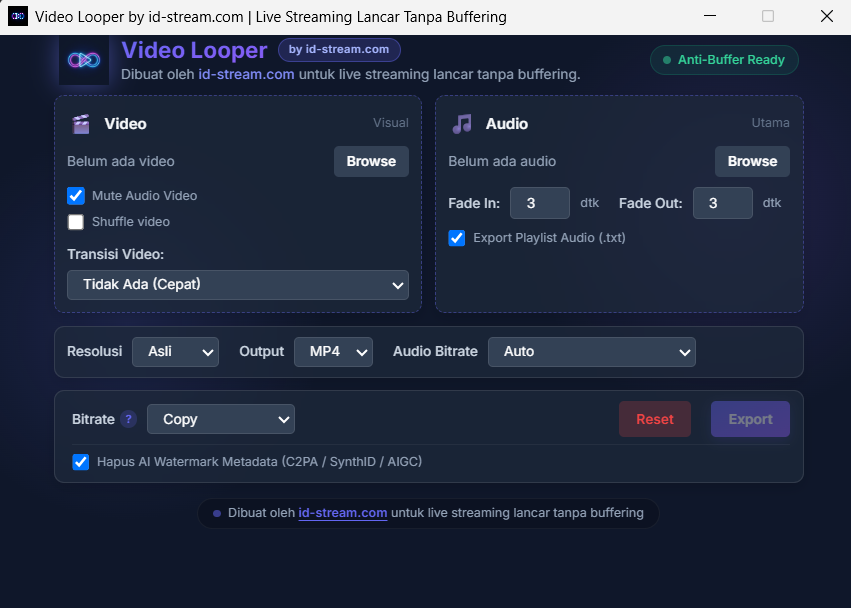The height and width of the screenshot is (608, 851).
Task: Open id-stream.com link in header subtitle
Action: click(246, 74)
